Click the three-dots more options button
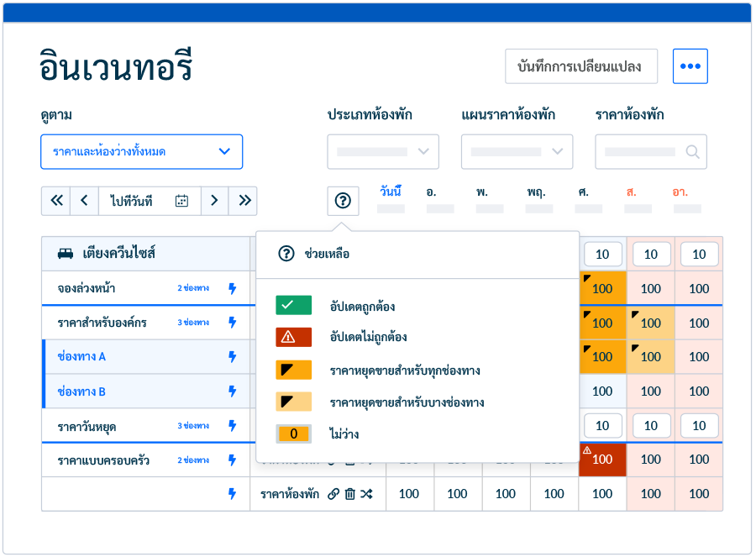The height and width of the screenshot is (557, 756). click(x=690, y=66)
